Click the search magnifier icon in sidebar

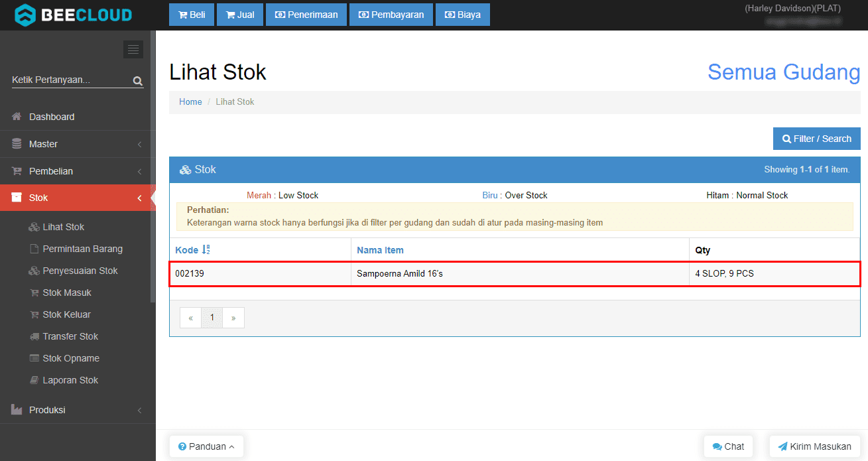pyautogui.click(x=138, y=81)
